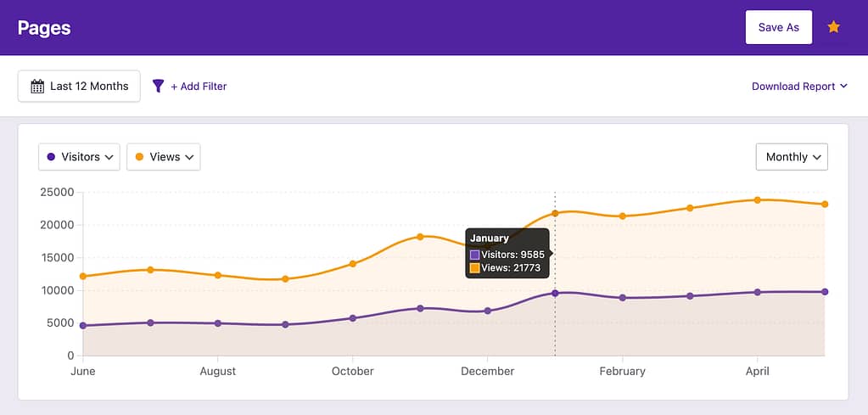Viewport: 868px width, 415px height.
Task: Click the Pages header title
Action: [44, 27]
